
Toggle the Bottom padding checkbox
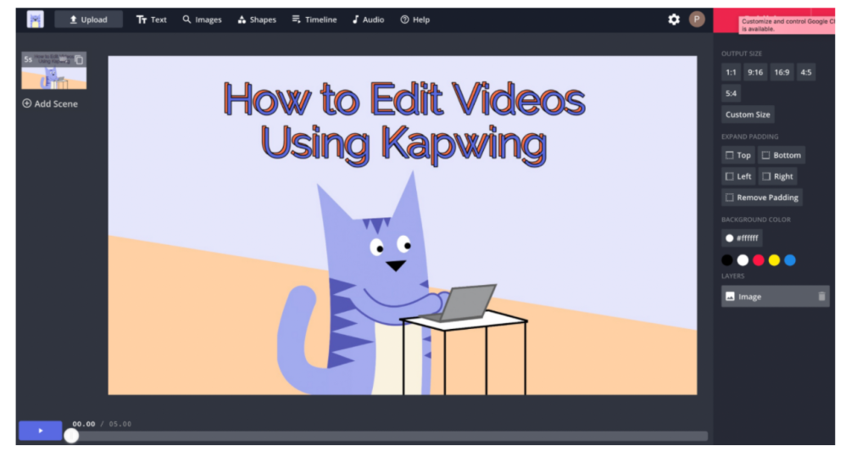coord(765,155)
